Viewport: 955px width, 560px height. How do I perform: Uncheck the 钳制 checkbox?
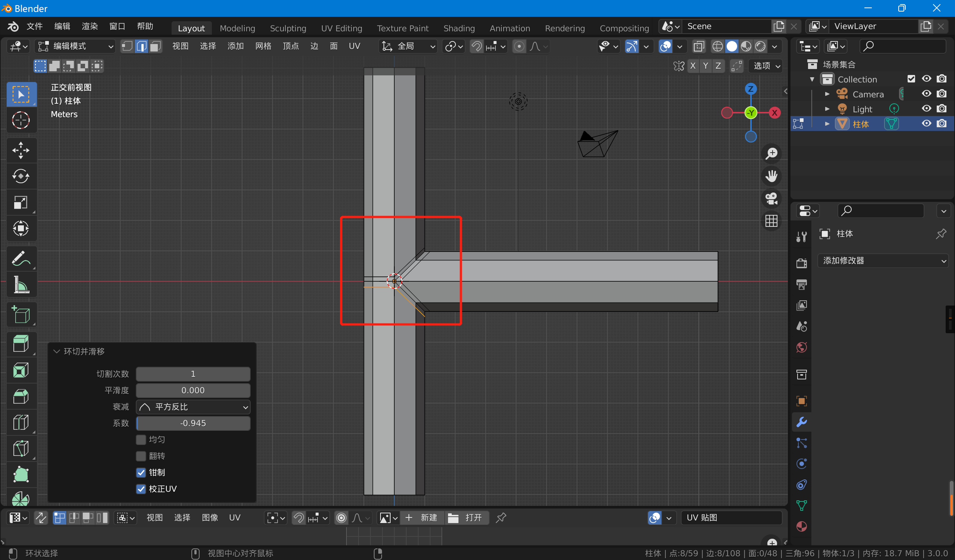pyautogui.click(x=141, y=472)
